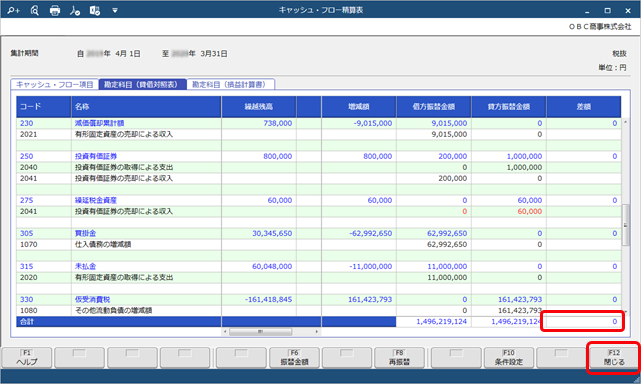641x384 pixels.
Task: Open the print preview icon
Action: pos(35,10)
